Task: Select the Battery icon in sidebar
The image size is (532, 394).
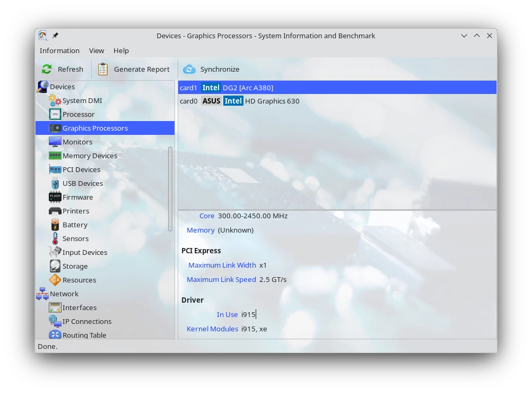Action: pyautogui.click(x=55, y=225)
